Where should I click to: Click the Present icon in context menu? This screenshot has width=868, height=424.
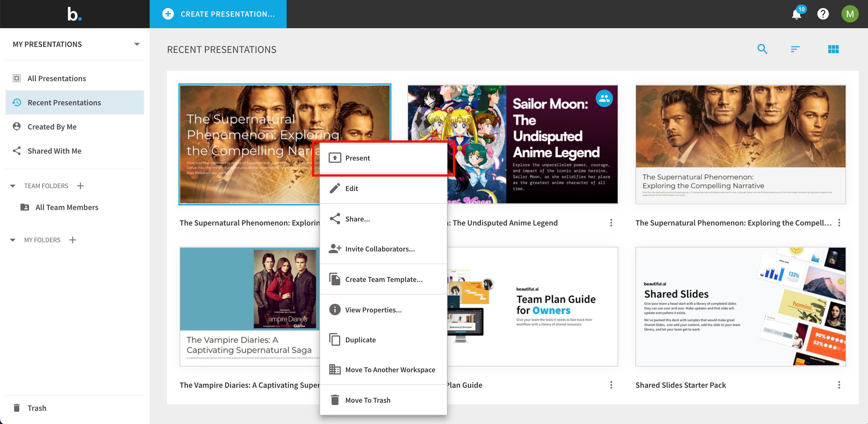[335, 158]
